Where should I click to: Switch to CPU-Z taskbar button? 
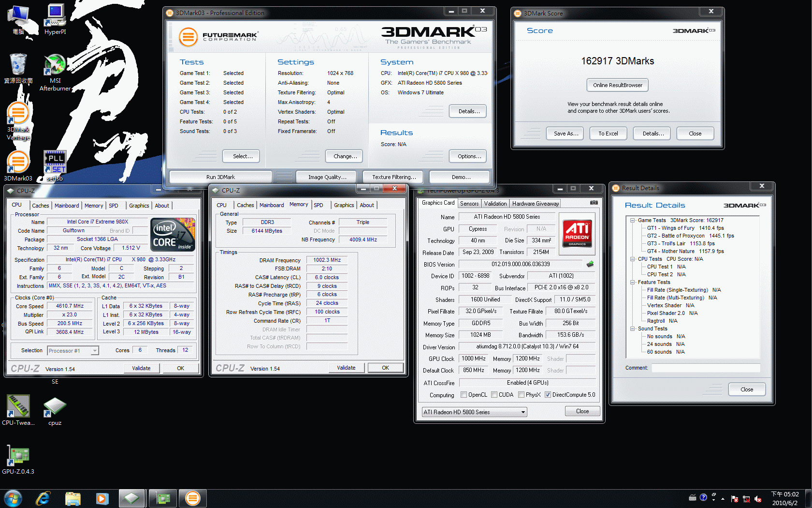pos(132,498)
